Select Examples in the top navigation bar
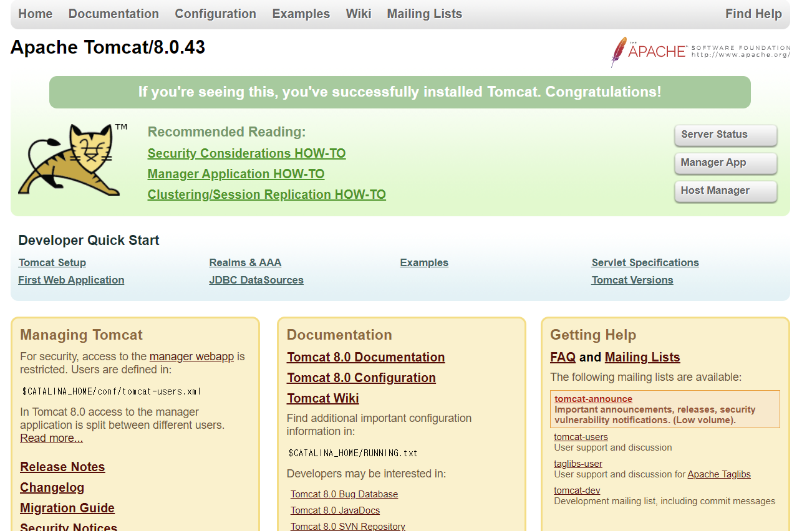 click(301, 14)
